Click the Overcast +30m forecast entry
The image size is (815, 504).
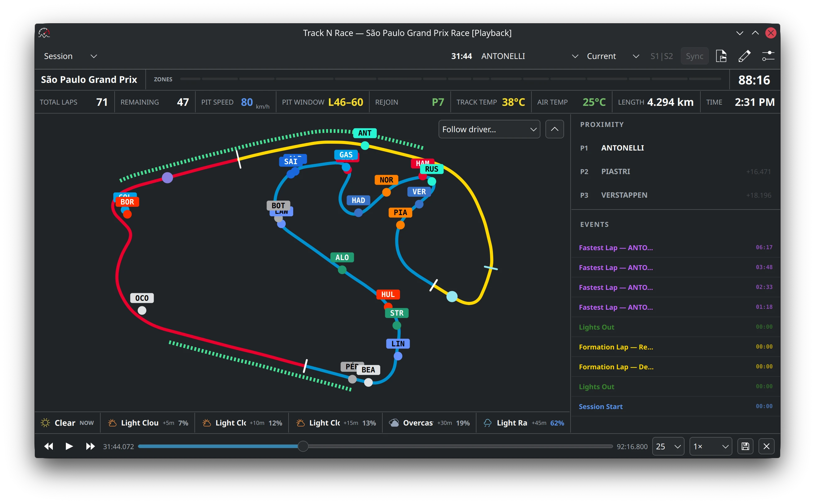(429, 423)
